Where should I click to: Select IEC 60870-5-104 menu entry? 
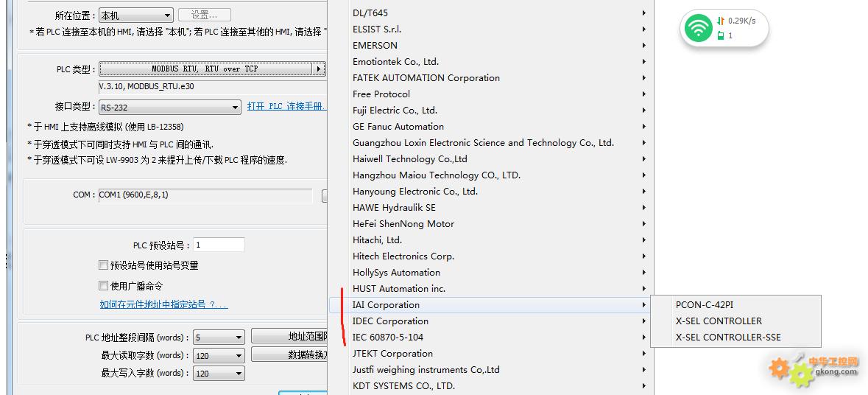click(491, 337)
